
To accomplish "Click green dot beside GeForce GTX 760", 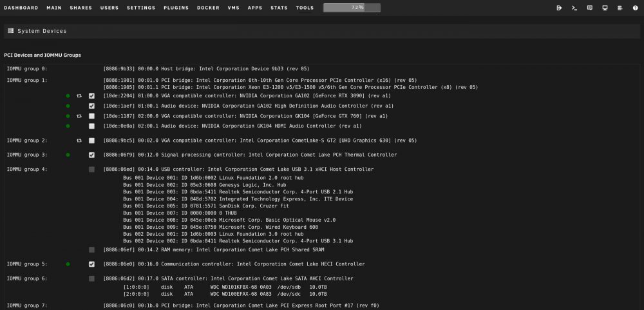I will click(68, 117).
